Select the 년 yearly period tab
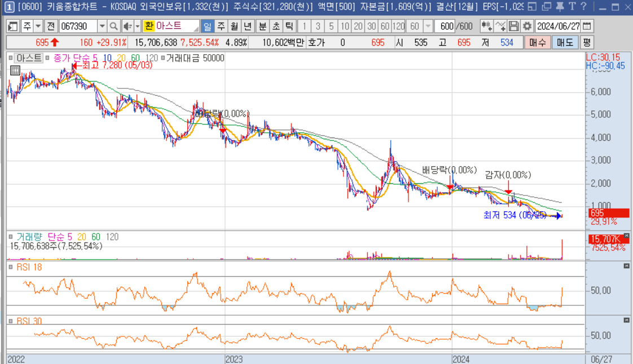This screenshot has height=364, width=633. (x=248, y=26)
